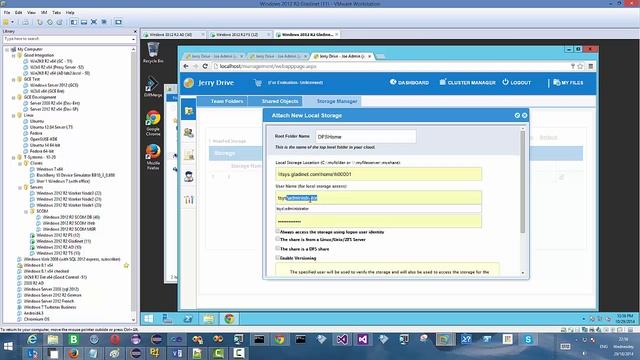
Task: Collapse the My Computer tree node
Action: (7, 49)
